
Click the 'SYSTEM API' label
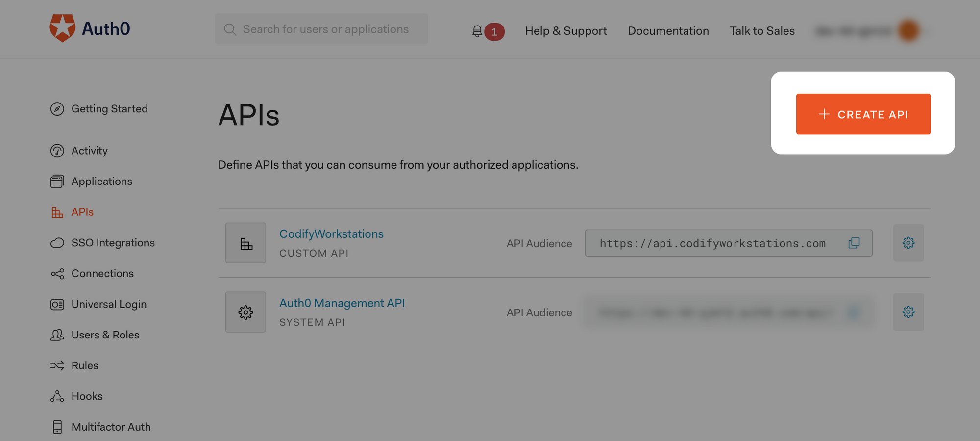click(x=312, y=322)
